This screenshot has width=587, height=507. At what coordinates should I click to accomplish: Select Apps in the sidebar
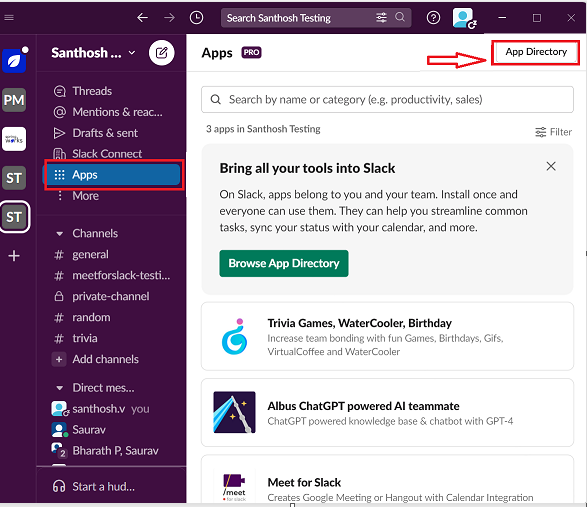[x=113, y=174]
